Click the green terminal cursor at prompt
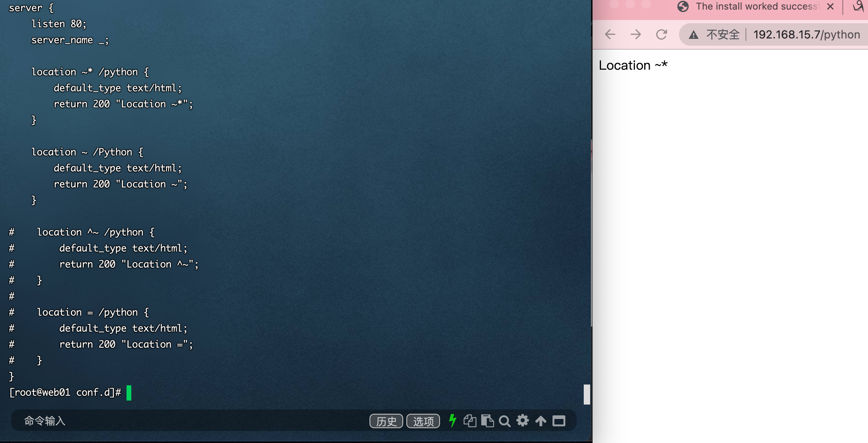Screen dimensions: 868x443 [129, 393]
